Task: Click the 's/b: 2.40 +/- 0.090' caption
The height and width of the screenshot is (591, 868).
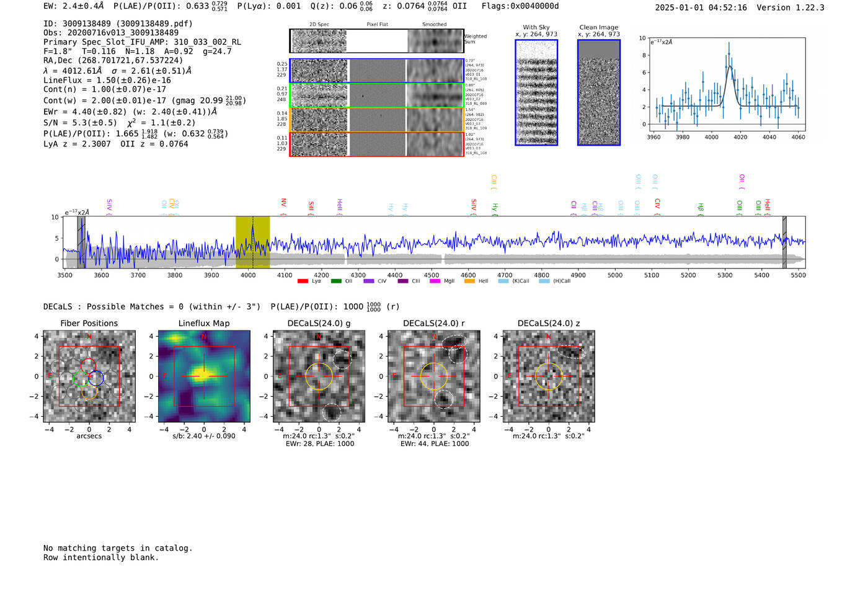Action: (204, 436)
